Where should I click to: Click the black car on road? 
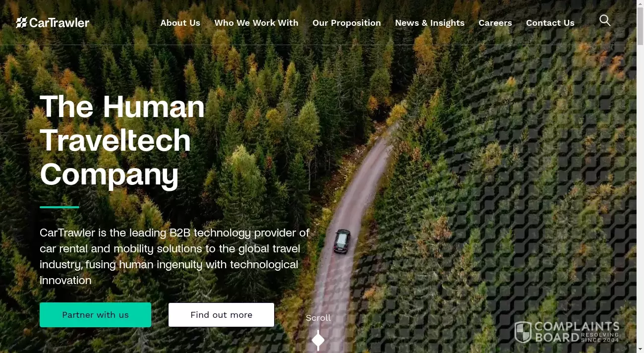point(342,241)
